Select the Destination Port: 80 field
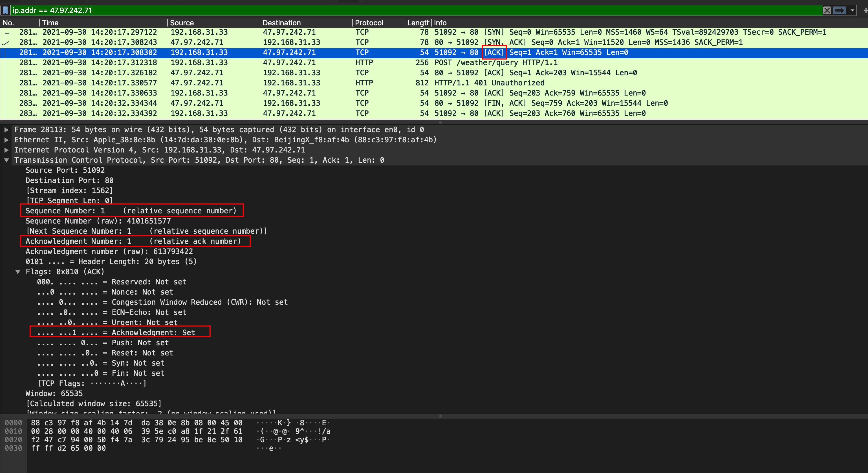868x473 pixels. click(69, 181)
